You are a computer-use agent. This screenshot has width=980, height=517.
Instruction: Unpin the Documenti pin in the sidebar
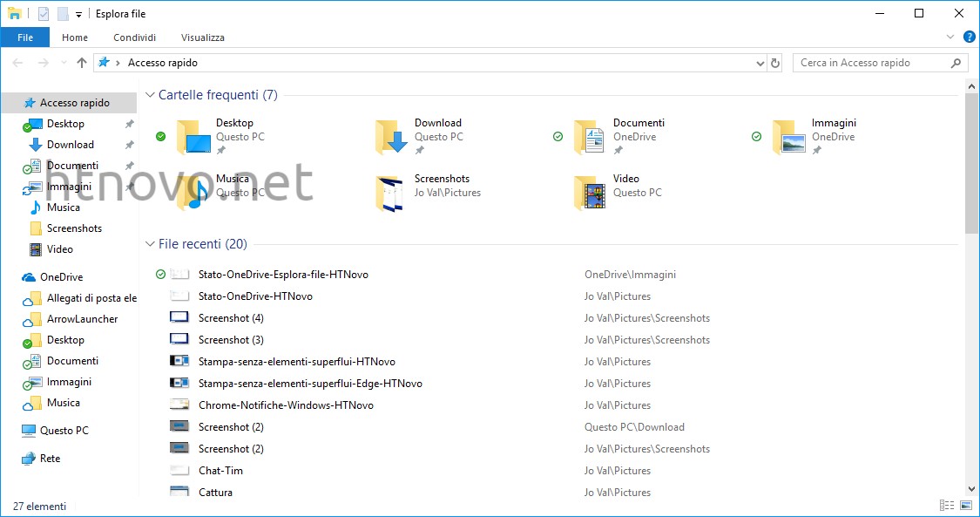tap(128, 165)
